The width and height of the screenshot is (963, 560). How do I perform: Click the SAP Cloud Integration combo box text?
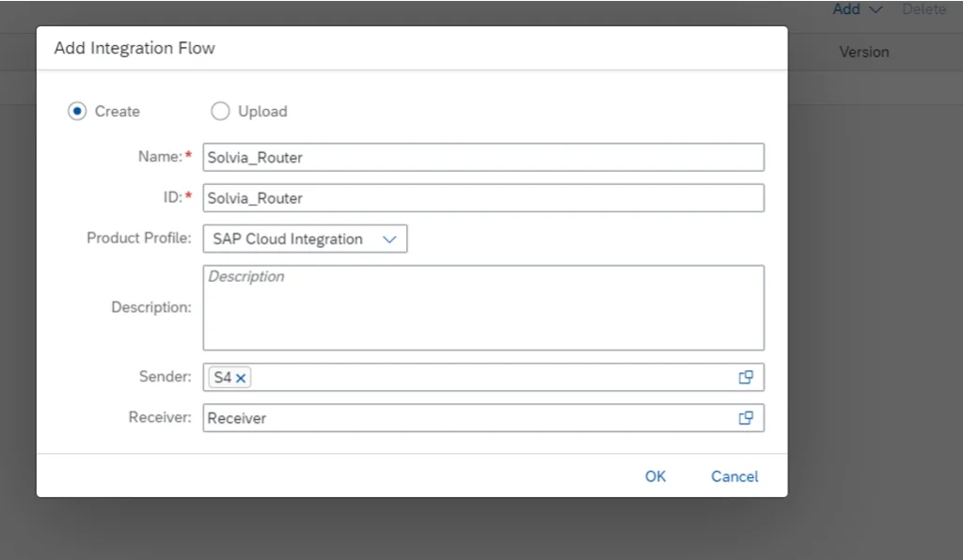click(x=288, y=240)
